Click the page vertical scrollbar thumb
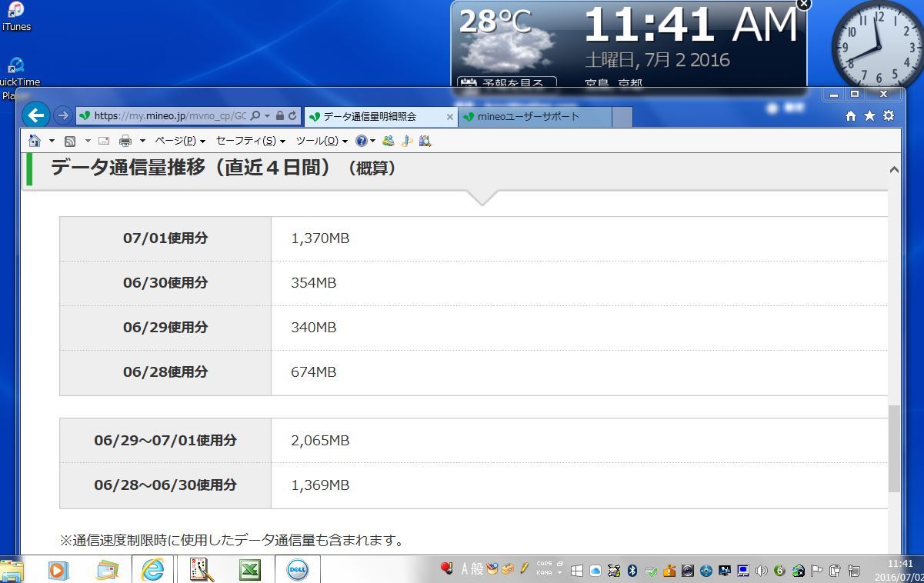Viewport: 924px width, 583px height. [x=893, y=448]
